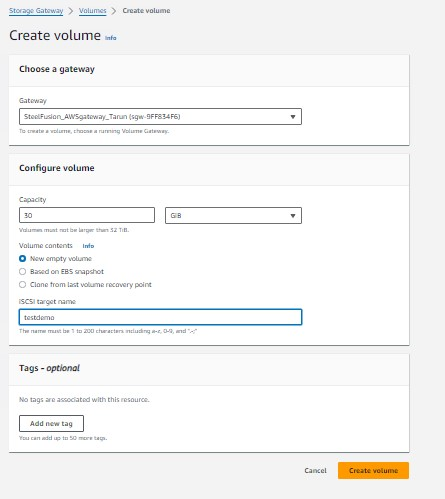Screen dimensions: 445x499
Task: Click breadcrumb chevron after Storage Gateway
Action: point(71,11)
